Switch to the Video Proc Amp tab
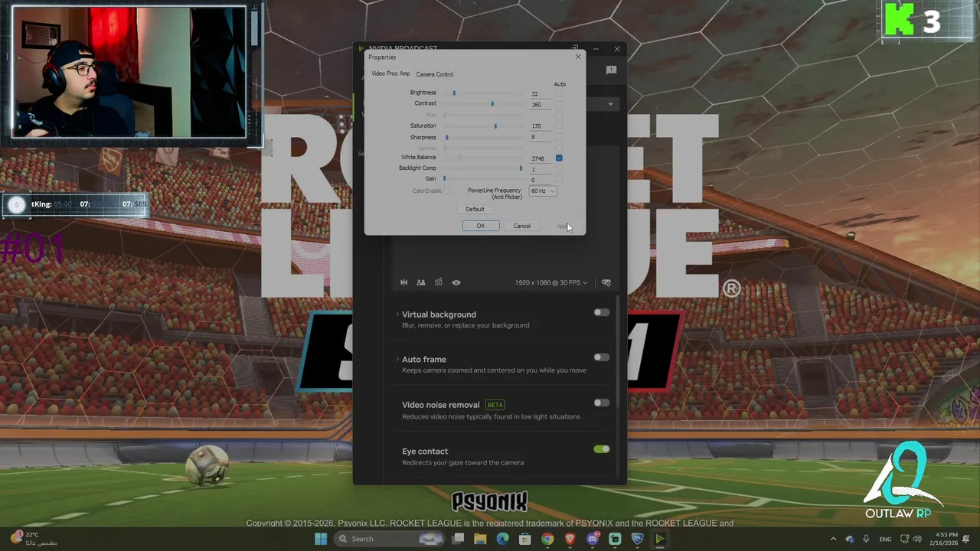 tap(390, 73)
